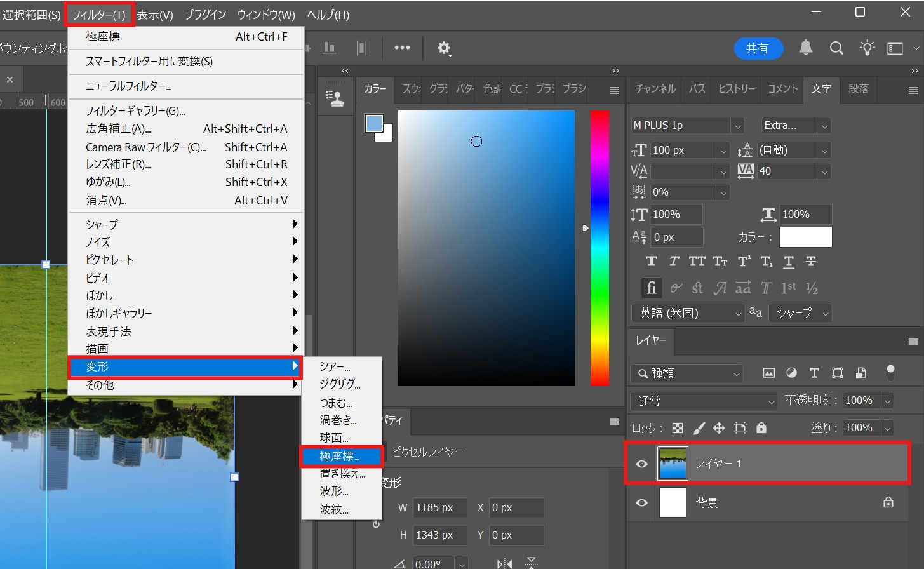
Task: Open the M PLUS 1p font dropdown
Action: coord(737,126)
